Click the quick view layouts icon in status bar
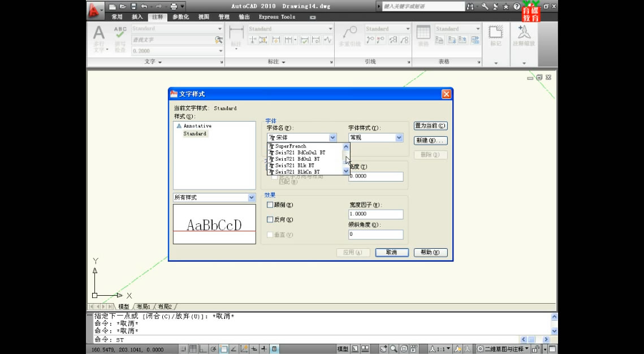Image resolution: width=644 pixels, height=354 pixels. pyautogui.click(x=365, y=349)
